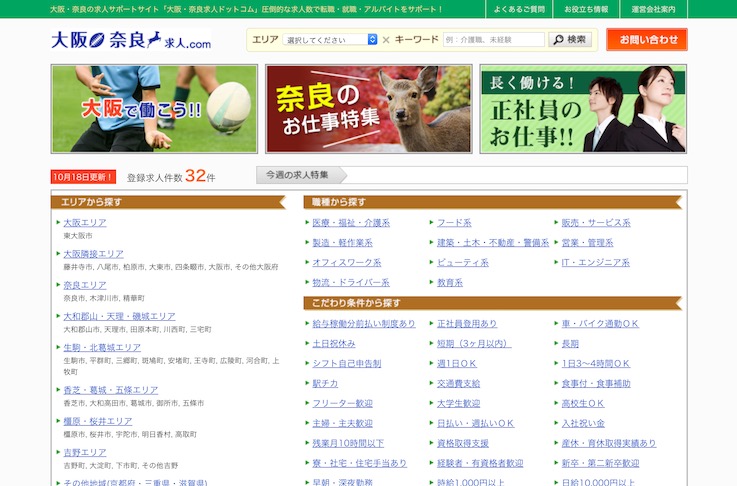The image size is (737, 486).
Task: Switch to 今週の求人特集 tab
Action: click(x=297, y=175)
